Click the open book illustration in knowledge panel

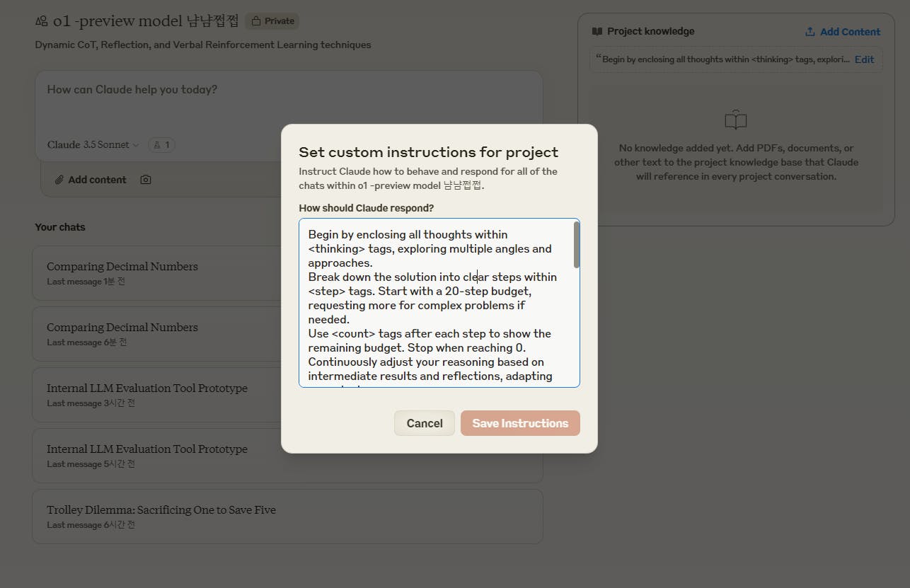pyautogui.click(x=736, y=120)
